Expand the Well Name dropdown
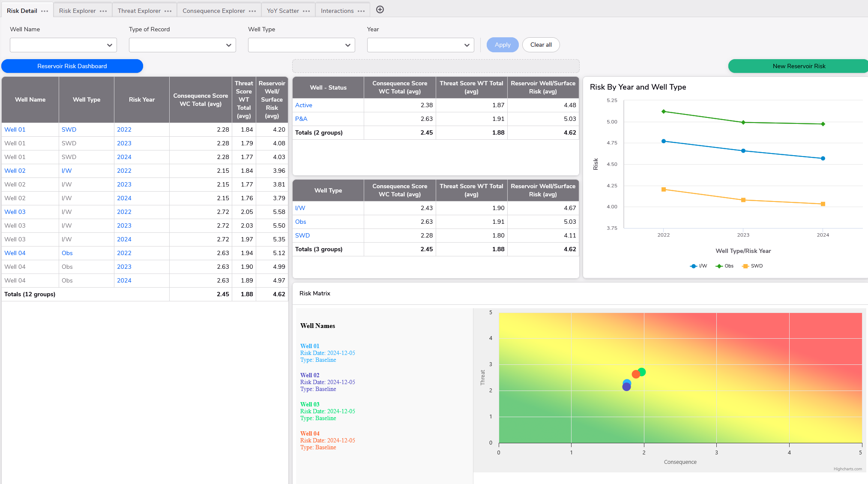868x484 pixels. [63, 45]
